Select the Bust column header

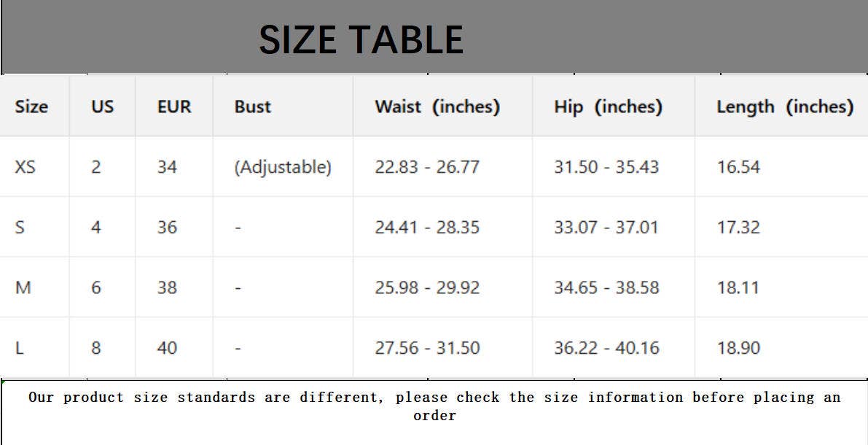(x=252, y=107)
